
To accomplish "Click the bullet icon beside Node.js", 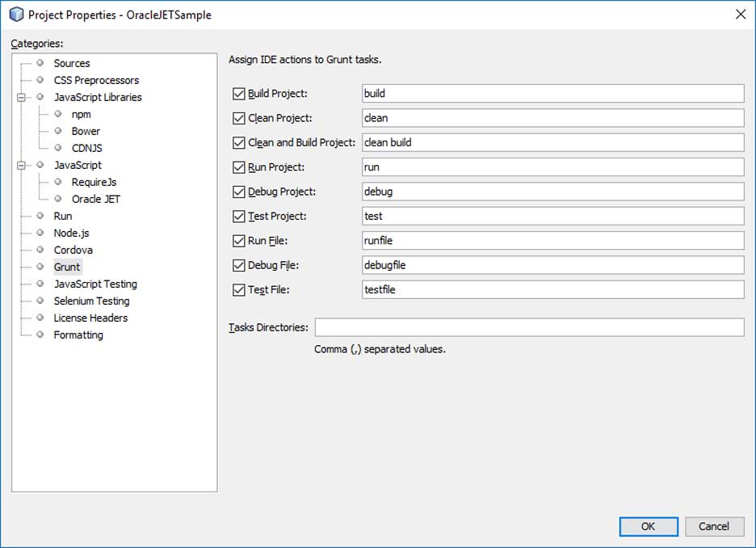I will [x=40, y=233].
